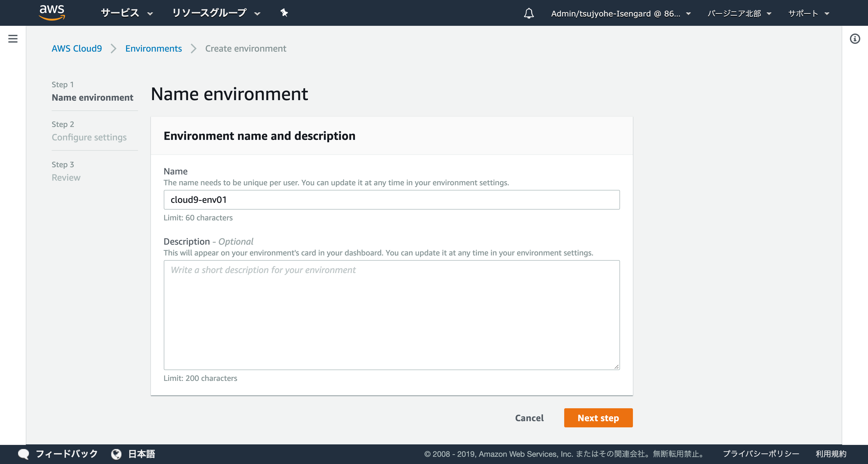The image size is (868, 464).
Task: Open the Admin/tsujyohe-Isengard account dropdown
Action: click(621, 13)
